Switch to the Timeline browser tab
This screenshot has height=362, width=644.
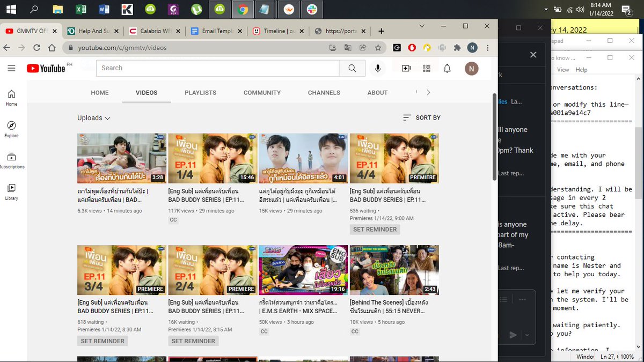click(278, 31)
